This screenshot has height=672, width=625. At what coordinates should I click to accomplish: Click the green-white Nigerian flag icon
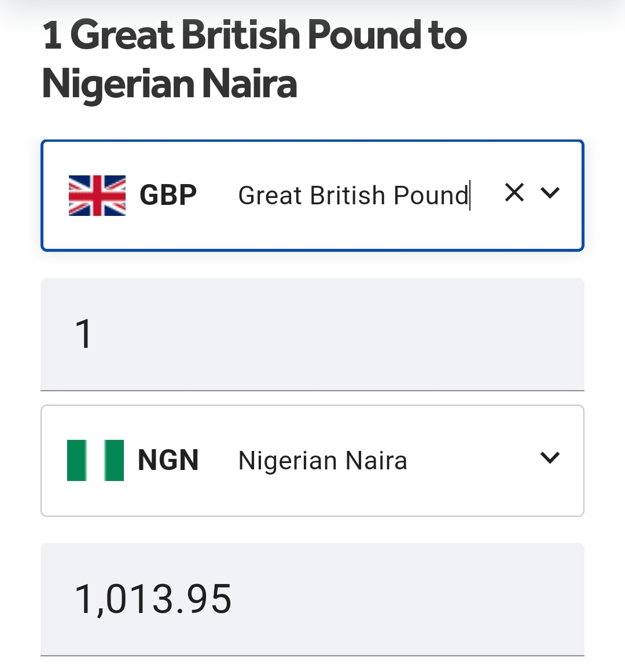pos(95,460)
